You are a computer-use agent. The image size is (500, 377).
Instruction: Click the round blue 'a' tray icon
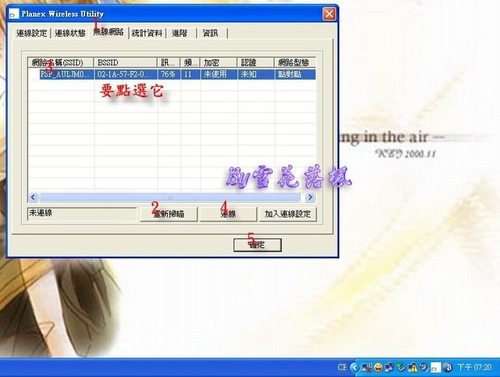pos(448,367)
